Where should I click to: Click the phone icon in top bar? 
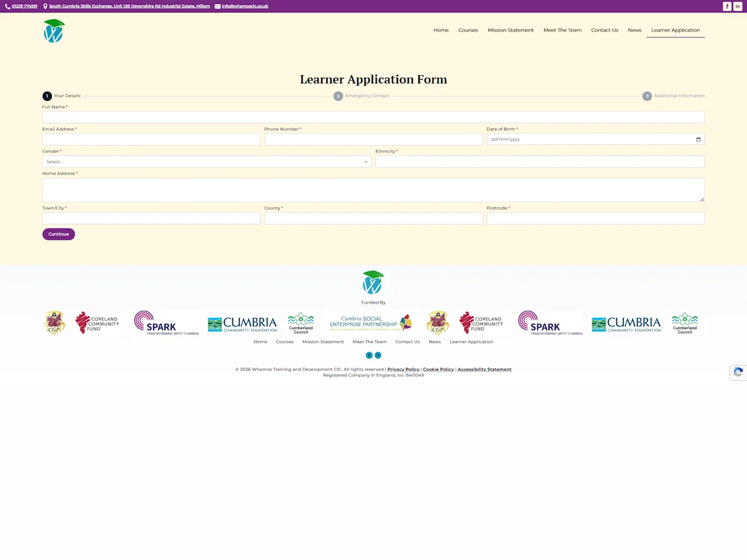(x=7, y=6)
